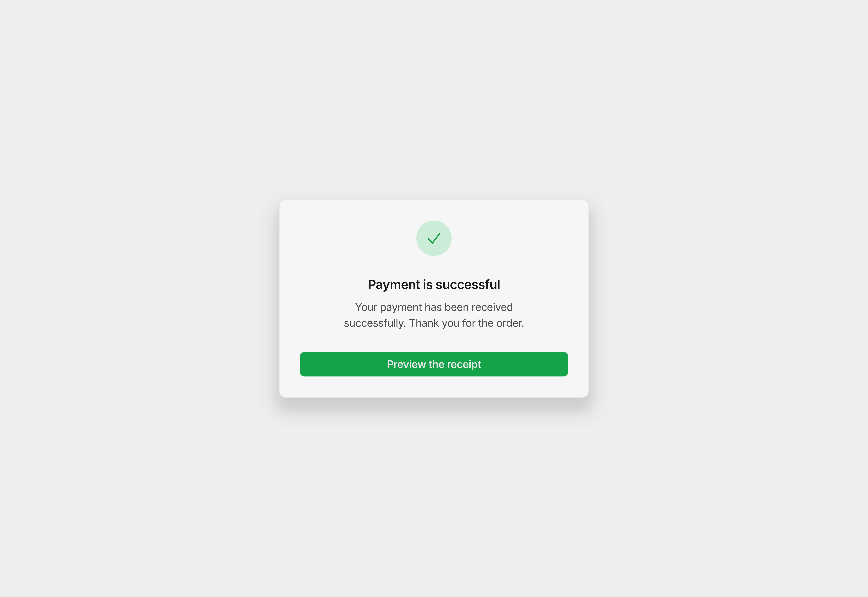This screenshot has height=597, width=868.
Task: Select the light green circle badge
Action: pos(434,238)
